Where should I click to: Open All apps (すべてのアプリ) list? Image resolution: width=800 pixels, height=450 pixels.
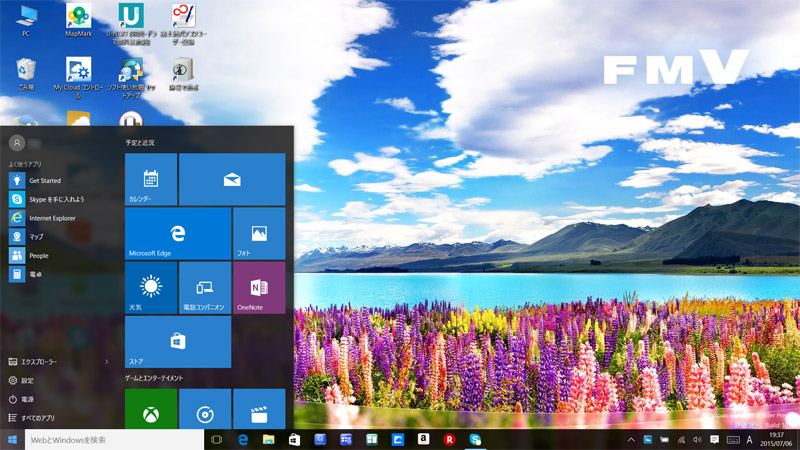[x=40, y=418]
